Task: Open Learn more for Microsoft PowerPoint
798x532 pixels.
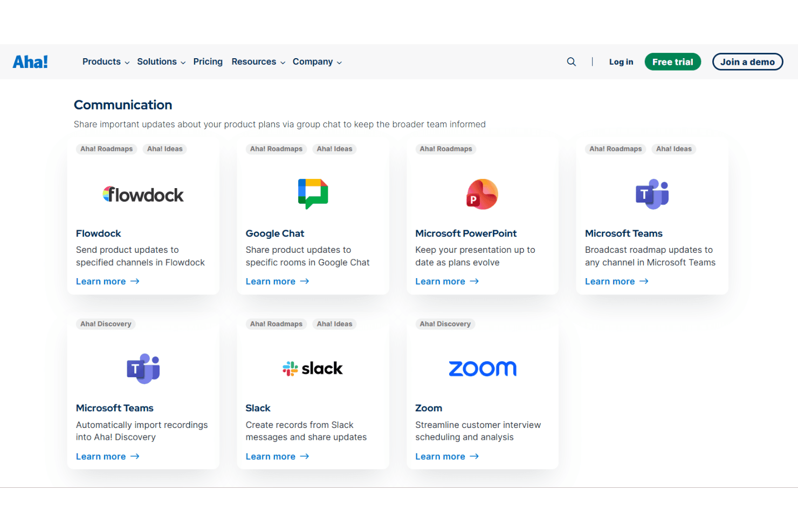Action: point(447,281)
